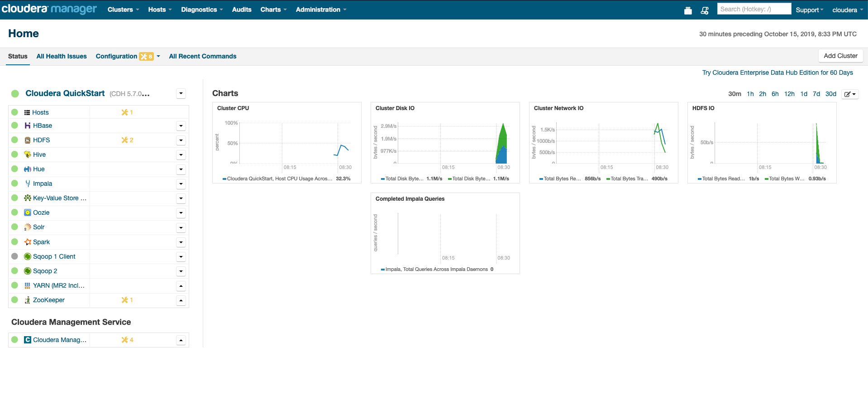Viewport: 868px width, 415px height.
Task: Click the Hue service icon
Action: click(x=28, y=169)
